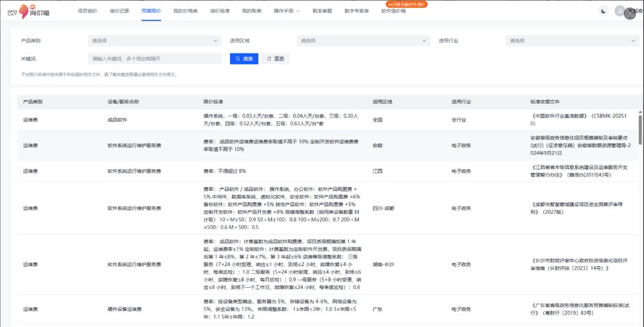Click 运维费 in the 成品软件 row
The width and height of the screenshot is (644, 327).
pyautogui.click(x=30, y=120)
